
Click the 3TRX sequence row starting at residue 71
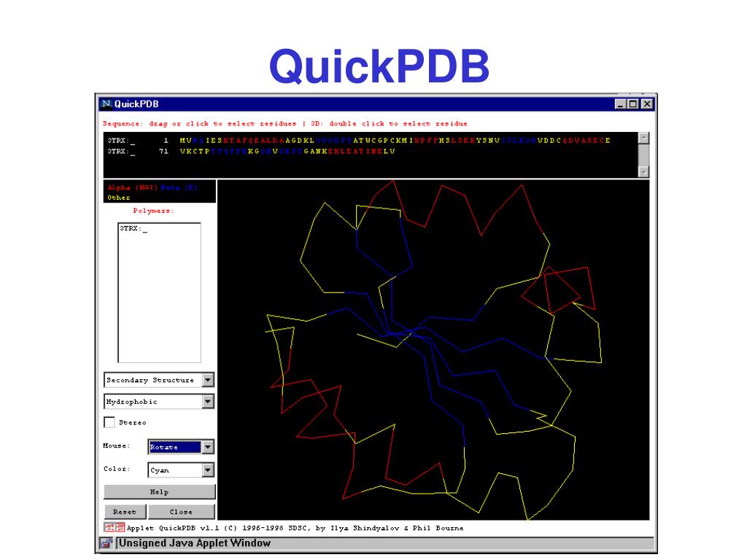pyautogui.click(x=251, y=152)
